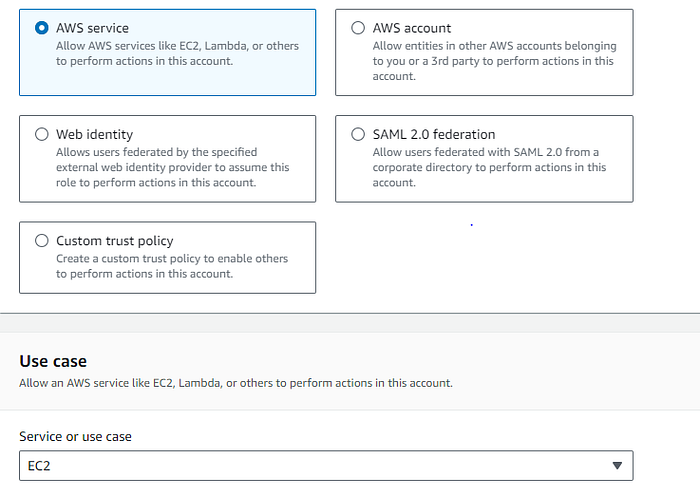This screenshot has height=500, width=700.
Task: Click the 'Web identity' card title label
Action: pos(94,134)
